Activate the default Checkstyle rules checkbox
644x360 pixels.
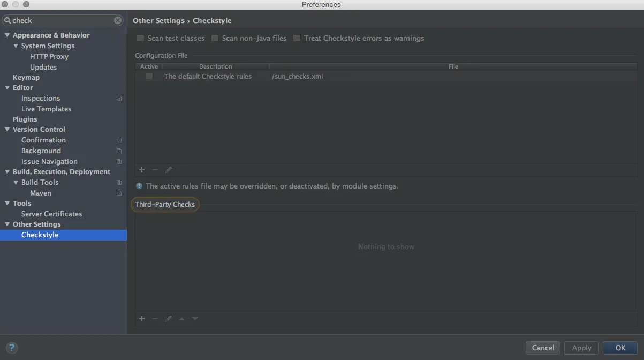(x=149, y=76)
